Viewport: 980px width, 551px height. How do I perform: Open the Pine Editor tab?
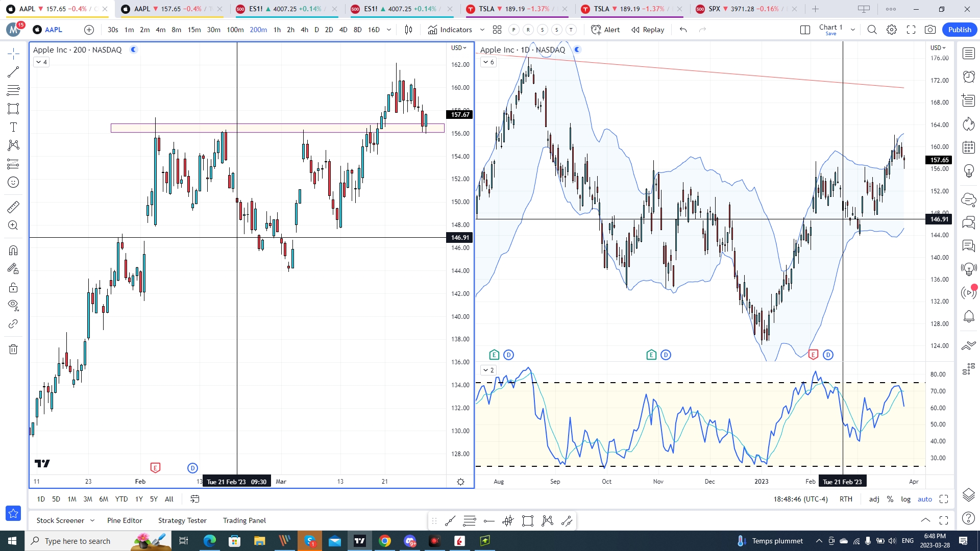click(x=125, y=520)
